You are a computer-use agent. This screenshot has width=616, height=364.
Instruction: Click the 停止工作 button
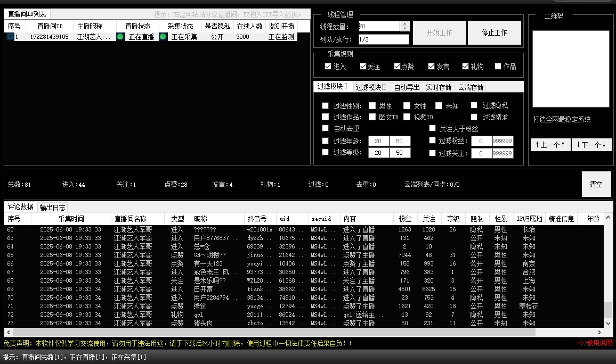(493, 32)
